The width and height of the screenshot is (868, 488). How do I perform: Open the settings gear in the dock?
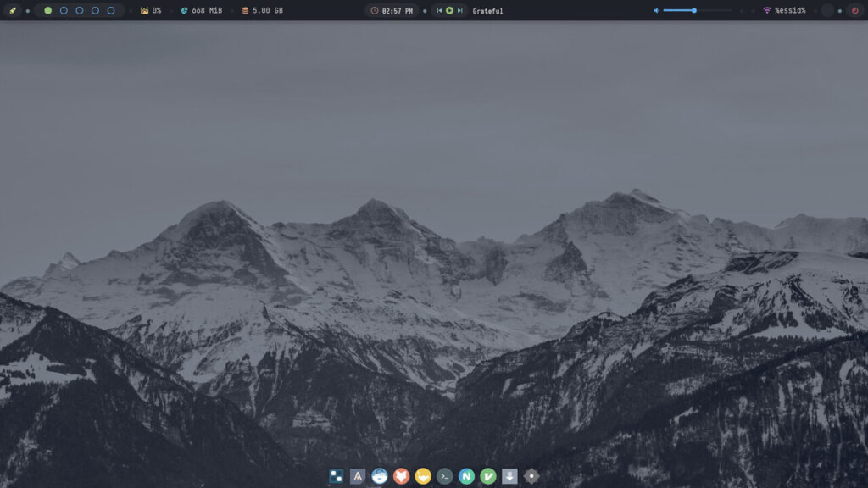coord(531,476)
